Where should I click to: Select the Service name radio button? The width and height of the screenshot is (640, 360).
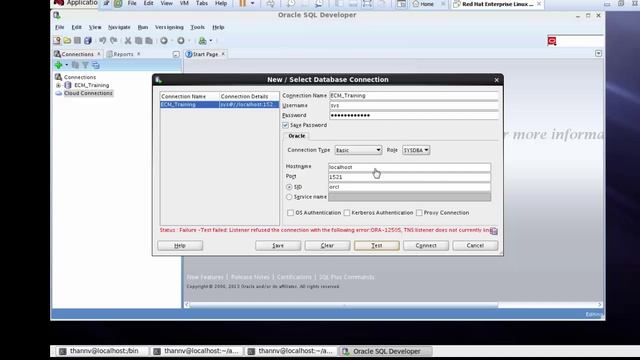click(289, 197)
